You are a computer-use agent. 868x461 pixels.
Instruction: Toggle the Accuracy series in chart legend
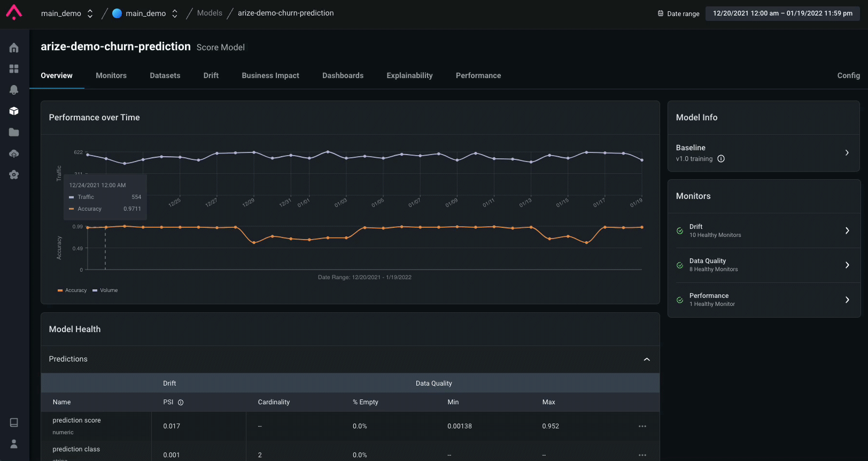pyautogui.click(x=72, y=290)
